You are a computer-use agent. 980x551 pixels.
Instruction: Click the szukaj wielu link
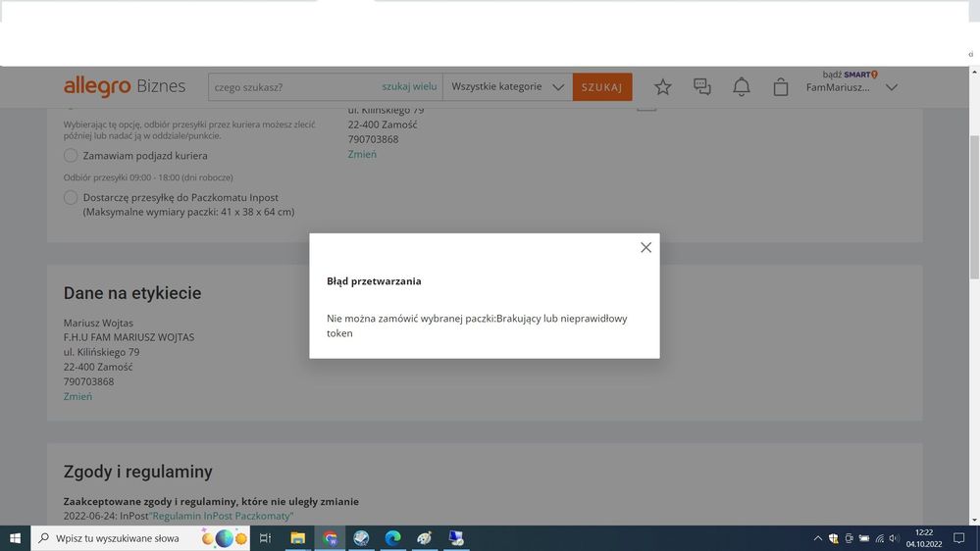[409, 87]
